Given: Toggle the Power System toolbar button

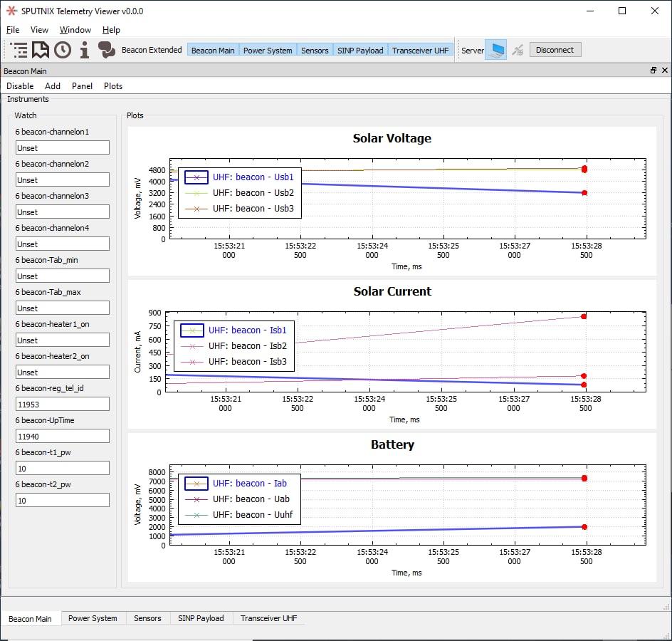Looking at the screenshot, I should pyautogui.click(x=268, y=51).
